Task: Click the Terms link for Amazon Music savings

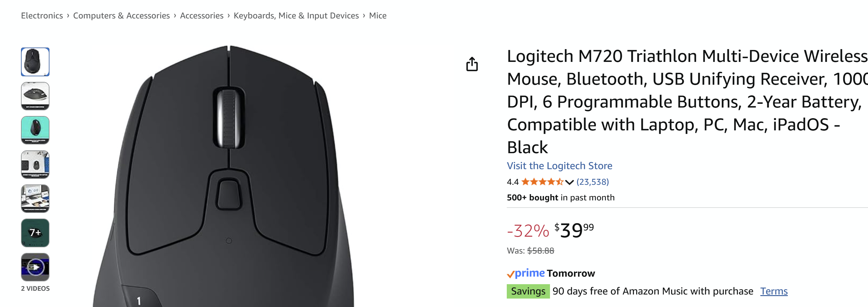Action: (x=774, y=291)
